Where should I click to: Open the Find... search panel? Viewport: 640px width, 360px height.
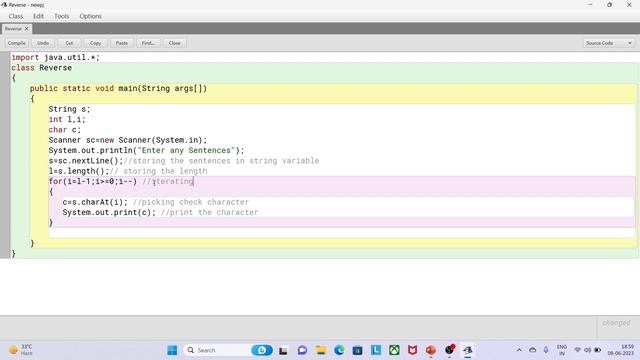[148, 43]
